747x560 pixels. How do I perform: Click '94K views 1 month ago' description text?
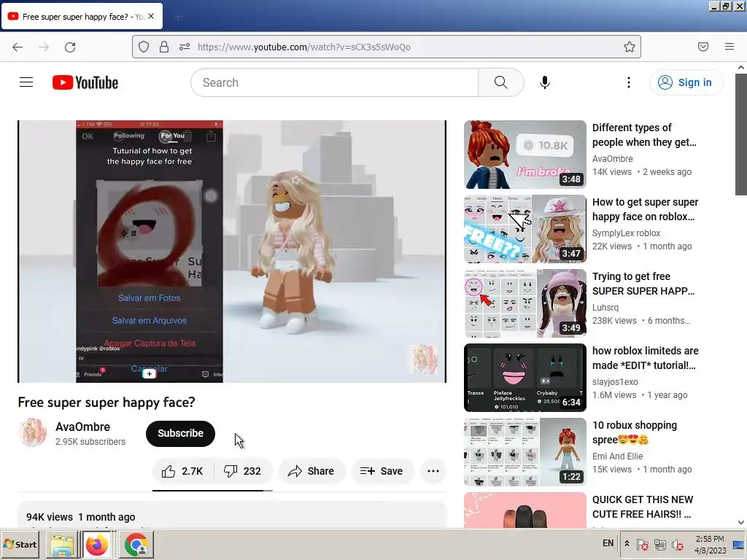[80, 517]
